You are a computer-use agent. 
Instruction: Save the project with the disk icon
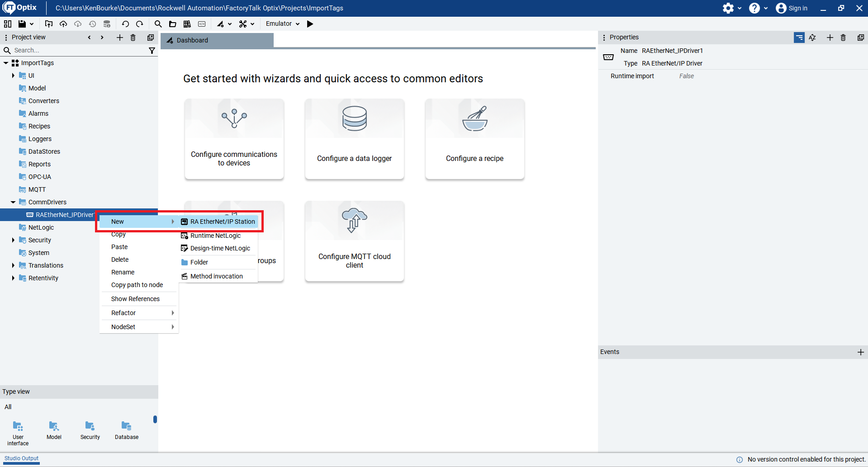(x=22, y=24)
